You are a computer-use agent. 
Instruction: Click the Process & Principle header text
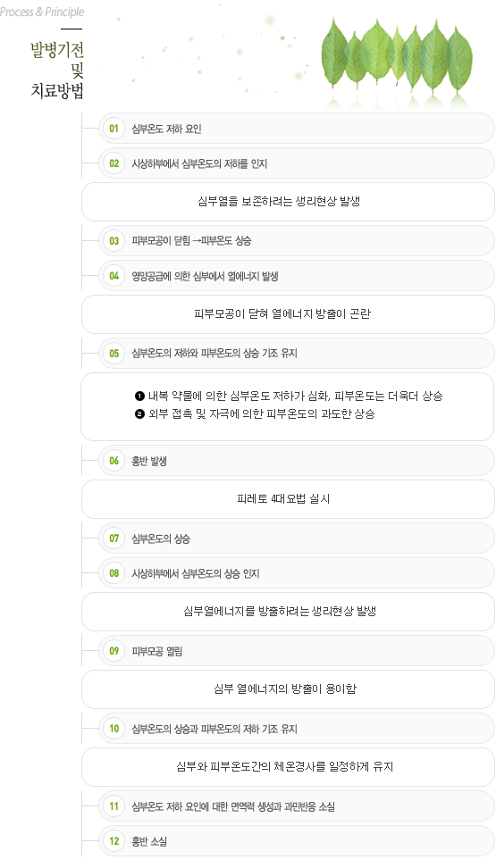[x=42, y=12]
